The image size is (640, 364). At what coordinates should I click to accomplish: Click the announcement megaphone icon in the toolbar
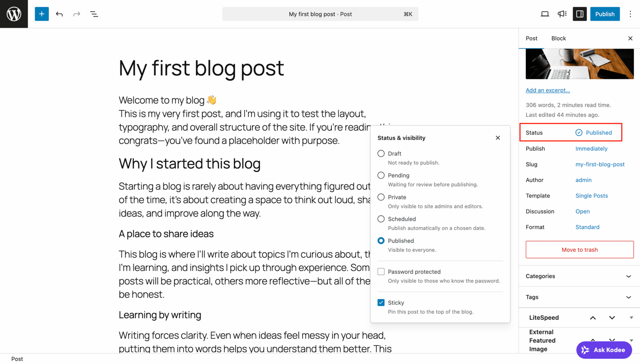pos(562,14)
